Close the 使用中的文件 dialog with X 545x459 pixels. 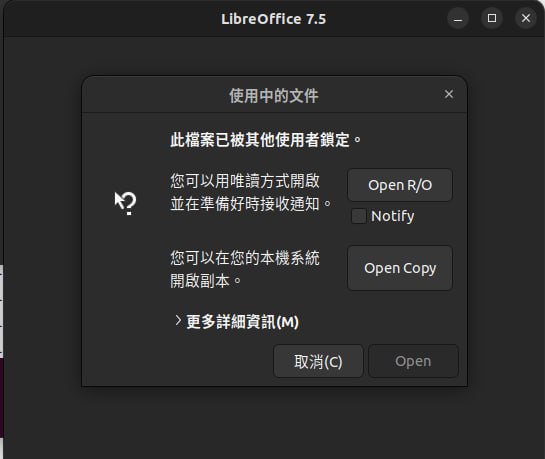coord(449,94)
